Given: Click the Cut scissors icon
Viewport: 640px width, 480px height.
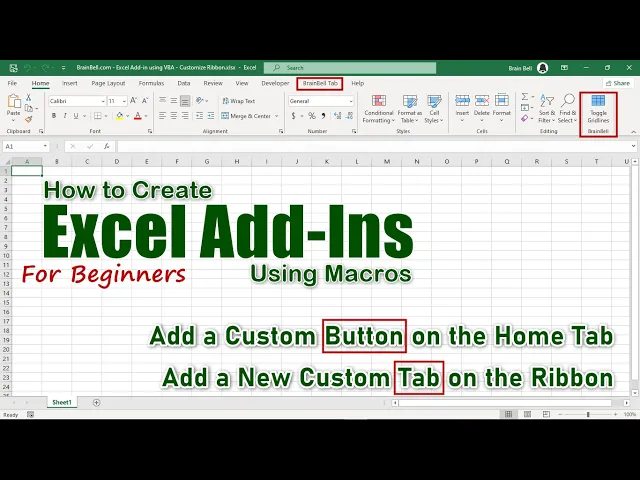Looking at the screenshot, I should point(29,97).
